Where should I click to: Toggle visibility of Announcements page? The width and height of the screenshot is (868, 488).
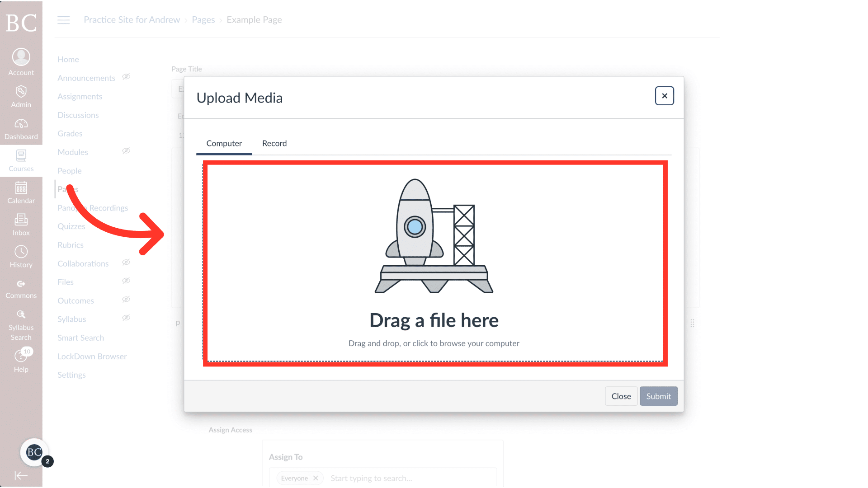point(126,77)
